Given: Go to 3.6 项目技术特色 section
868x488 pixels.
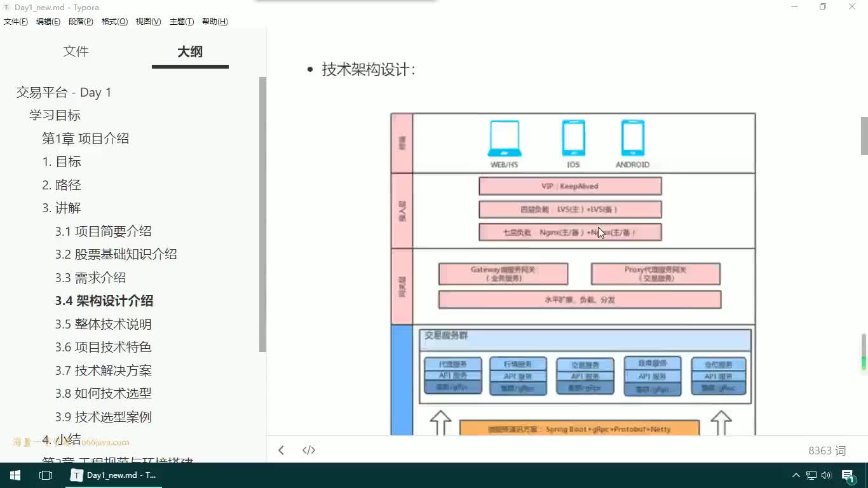Looking at the screenshot, I should [x=103, y=347].
